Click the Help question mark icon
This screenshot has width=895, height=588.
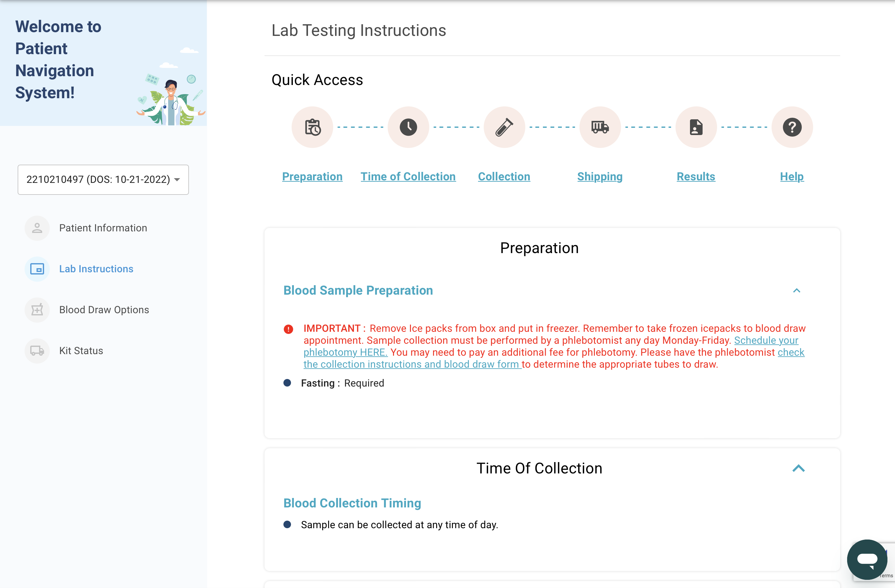click(792, 127)
